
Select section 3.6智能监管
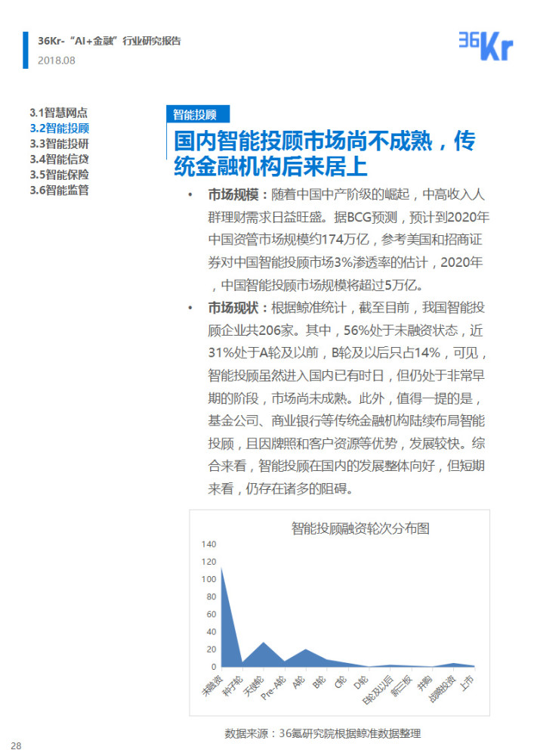59,190
